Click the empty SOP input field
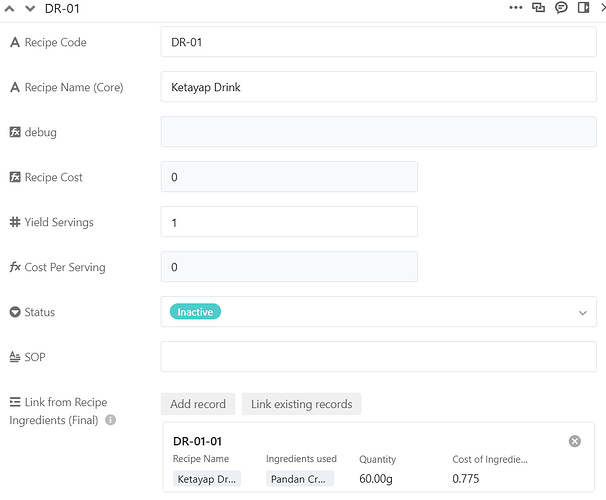 click(378, 357)
